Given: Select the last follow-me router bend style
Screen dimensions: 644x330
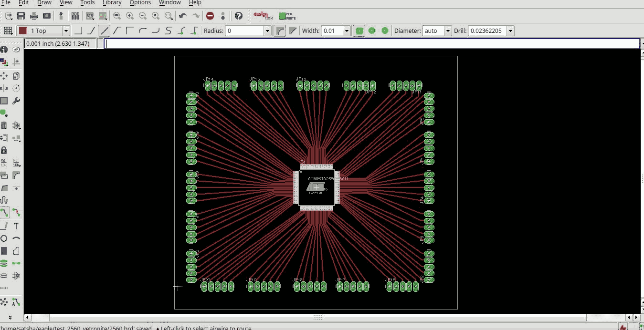Looking at the screenshot, I should (194, 31).
